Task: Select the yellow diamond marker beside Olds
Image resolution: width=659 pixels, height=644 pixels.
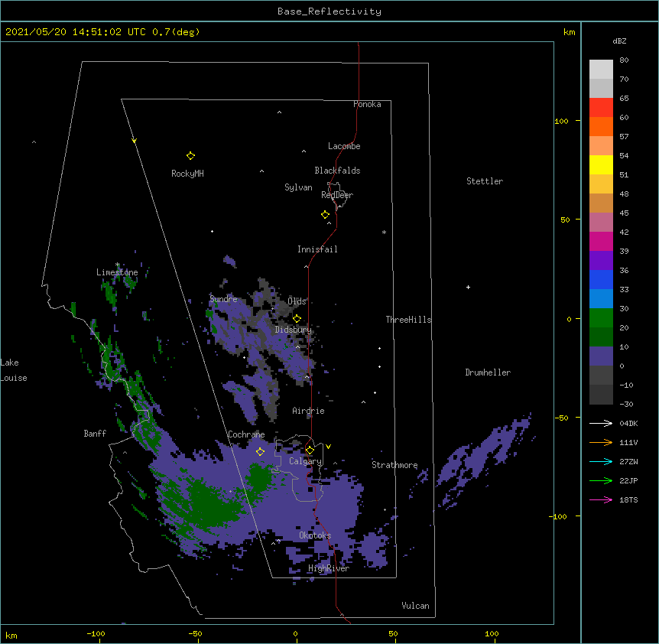Action: 297,318
